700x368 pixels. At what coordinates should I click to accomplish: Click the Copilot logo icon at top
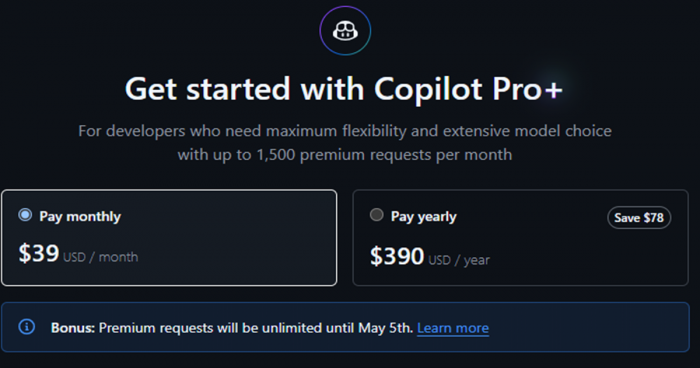tap(345, 31)
